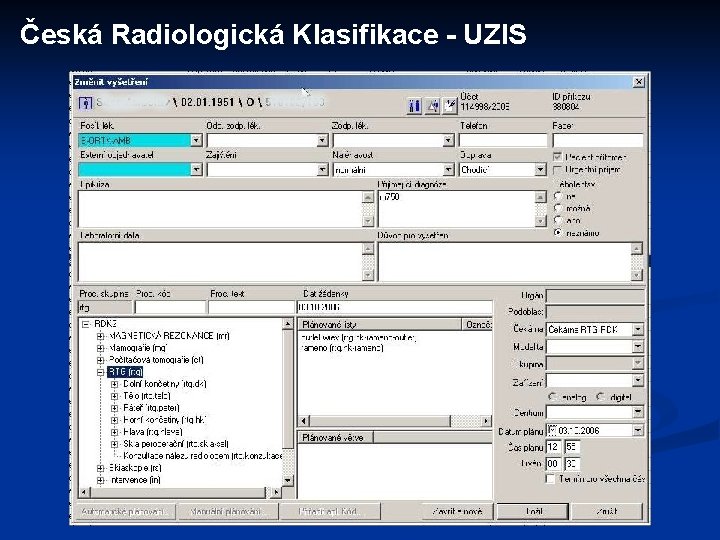Image resolution: width=720 pixels, height=540 pixels.
Task: Click into the Telefon input field
Action: tap(503, 140)
